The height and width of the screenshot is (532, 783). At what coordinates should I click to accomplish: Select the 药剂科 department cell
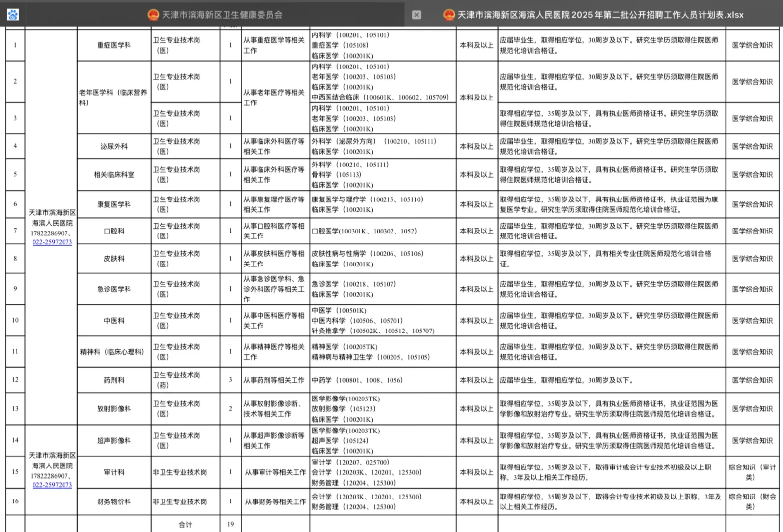coord(114,380)
